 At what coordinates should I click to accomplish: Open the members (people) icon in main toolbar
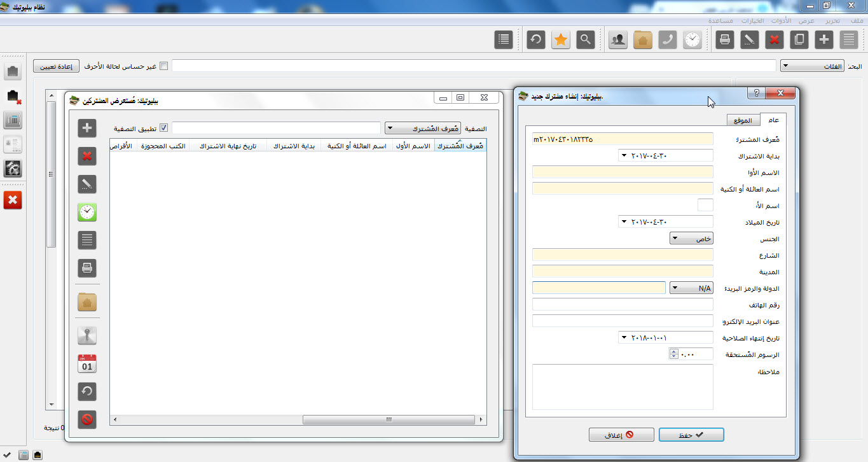coord(618,39)
